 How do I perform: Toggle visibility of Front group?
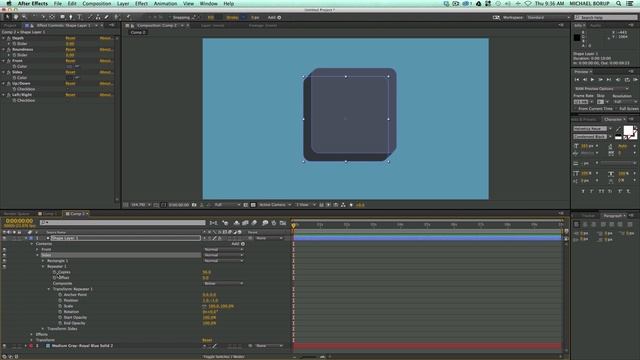tap(4, 249)
